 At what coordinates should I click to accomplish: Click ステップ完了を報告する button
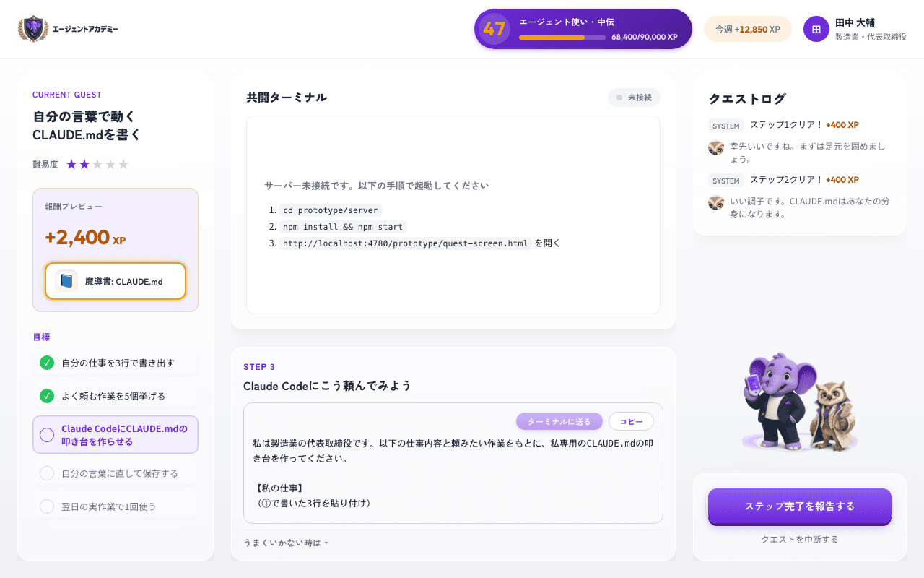(800, 506)
